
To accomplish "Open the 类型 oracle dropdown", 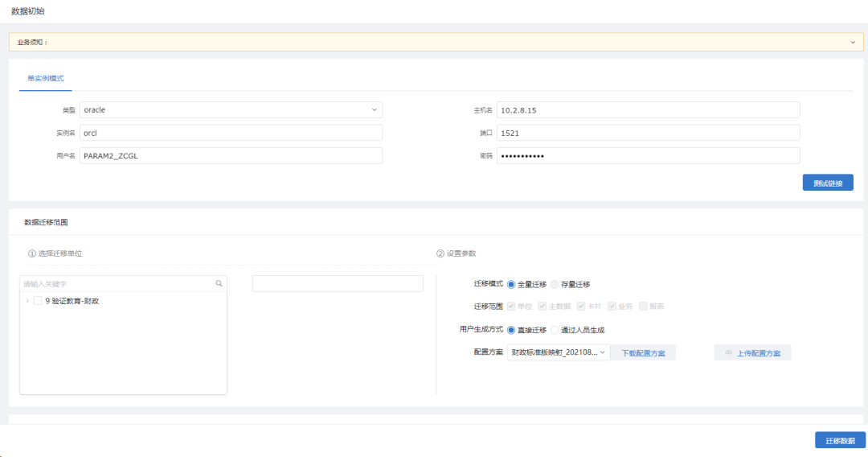I will [231, 109].
